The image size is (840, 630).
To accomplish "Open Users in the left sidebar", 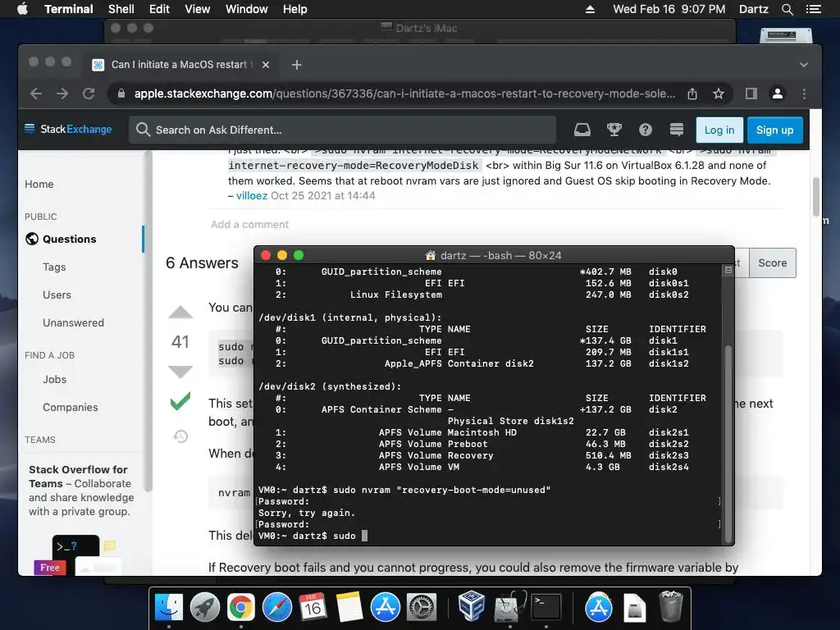I will click(57, 294).
